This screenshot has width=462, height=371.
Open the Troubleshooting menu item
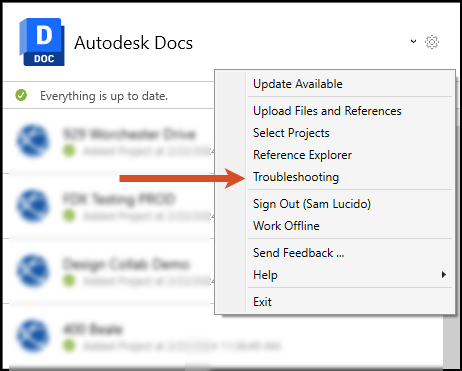[x=296, y=177]
